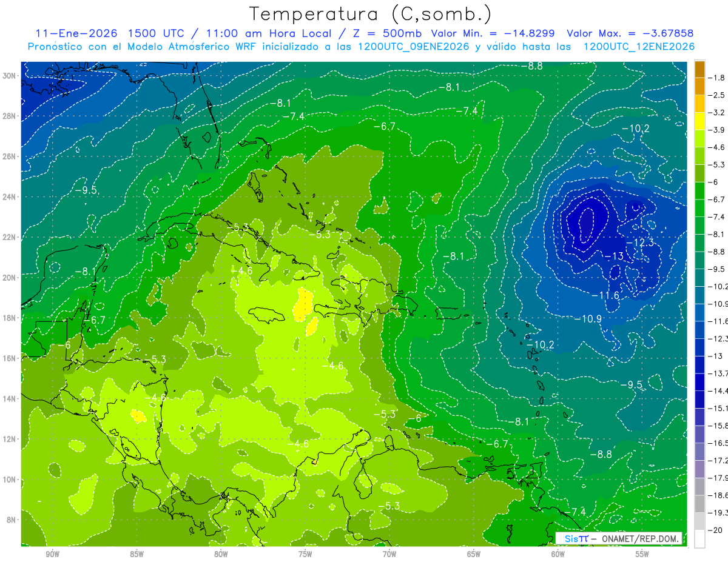This screenshot has height=562, width=728.
Task: Select the "1200UTC_12ENE2026" valid-until timestamp
Action: [639, 47]
